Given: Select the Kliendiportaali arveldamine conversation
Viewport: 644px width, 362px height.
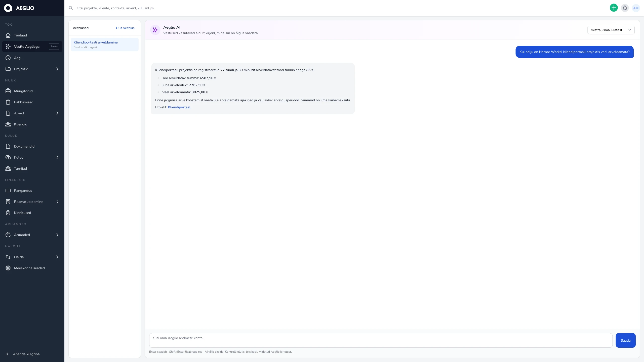Looking at the screenshot, I should [105, 44].
